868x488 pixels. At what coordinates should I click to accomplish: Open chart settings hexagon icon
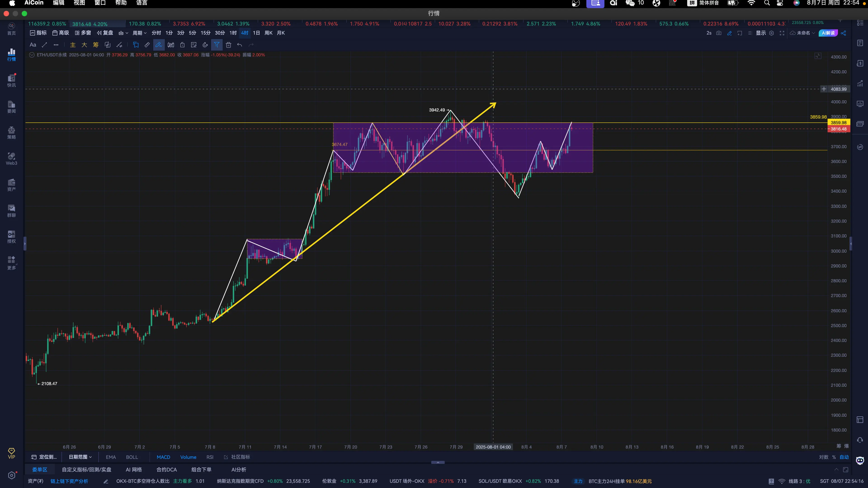pos(772,33)
